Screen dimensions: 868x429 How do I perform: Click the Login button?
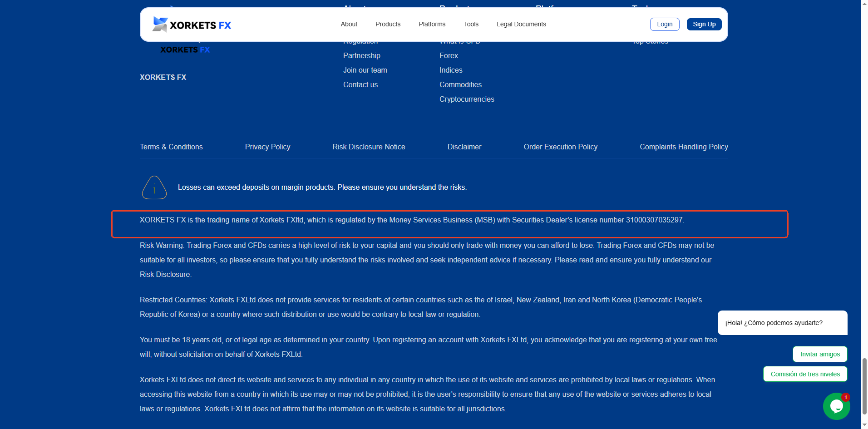tap(665, 24)
